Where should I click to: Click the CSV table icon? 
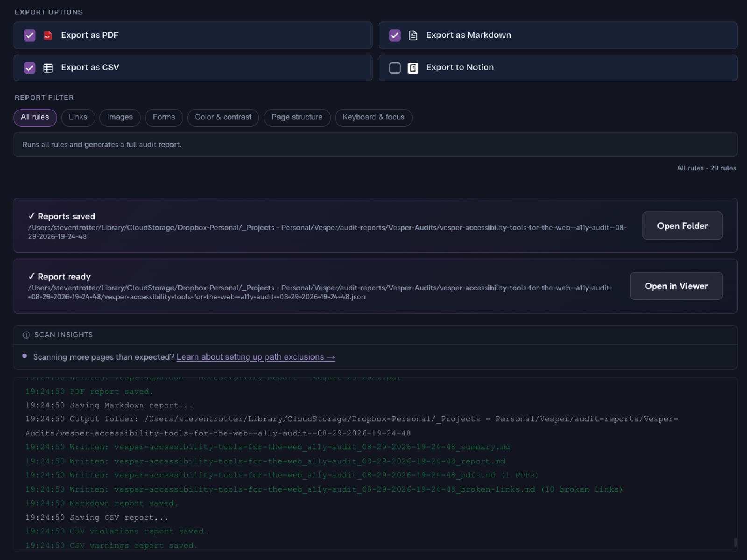[x=48, y=68]
